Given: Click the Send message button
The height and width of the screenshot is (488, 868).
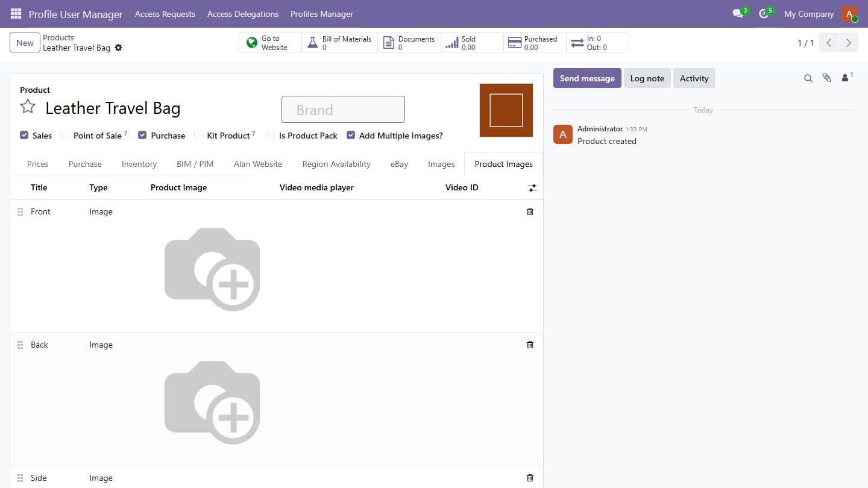Looking at the screenshot, I should (x=587, y=78).
